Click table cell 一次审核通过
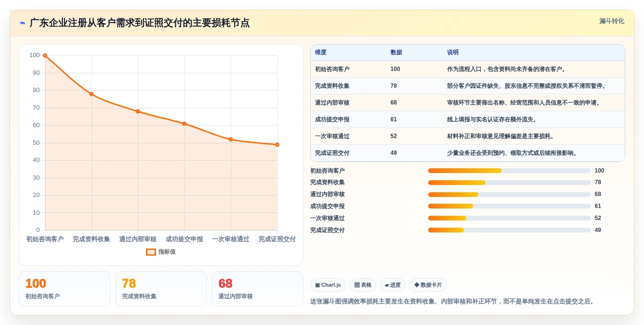Image resolution: width=644 pixels, height=325 pixels. (x=332, y=136)
